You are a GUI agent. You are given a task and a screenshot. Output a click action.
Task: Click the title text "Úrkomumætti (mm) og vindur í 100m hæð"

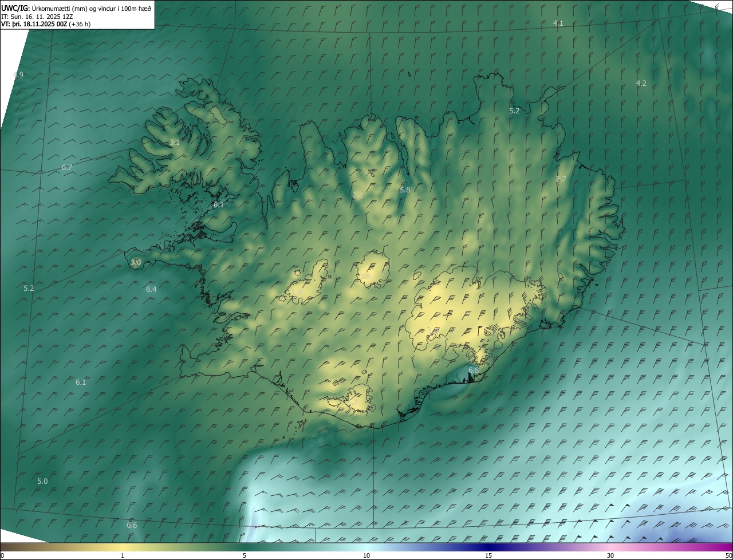[91, 8]
